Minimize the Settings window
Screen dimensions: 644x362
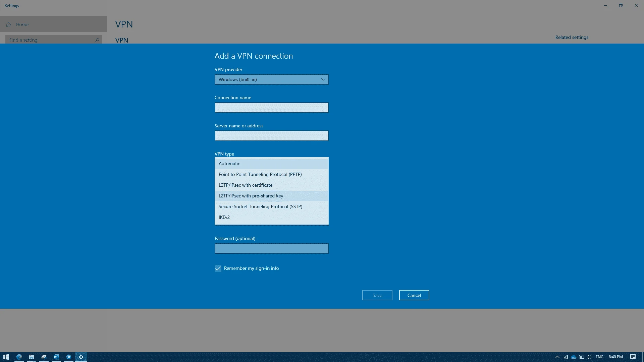(605, 5)
